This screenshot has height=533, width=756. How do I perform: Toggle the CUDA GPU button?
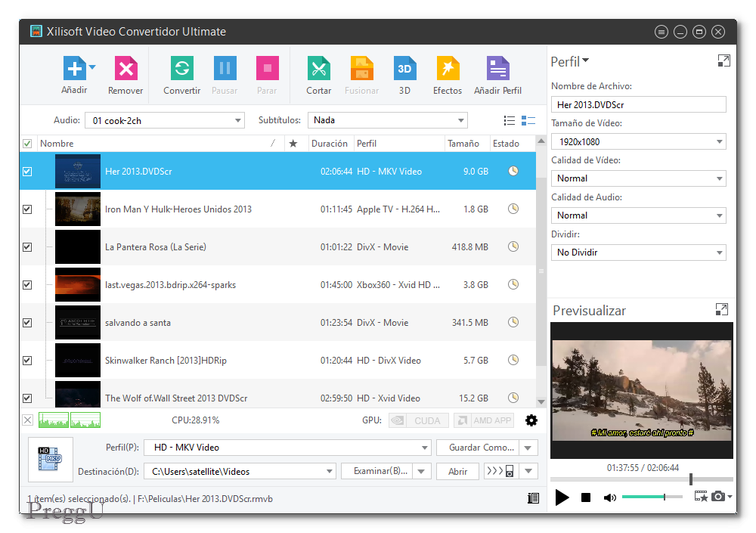[x=419, y=420]
